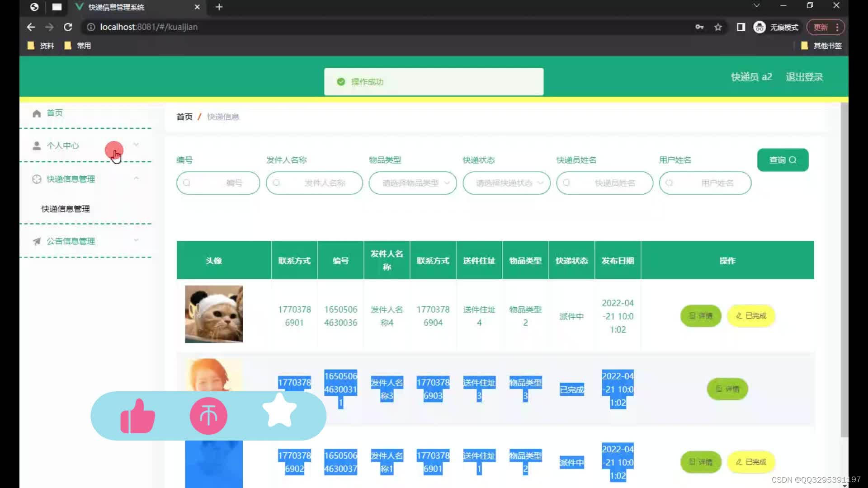This screenshot has width=868, height=488.
Task: Click the page vertical scrollbar
Action: [844, 270]
